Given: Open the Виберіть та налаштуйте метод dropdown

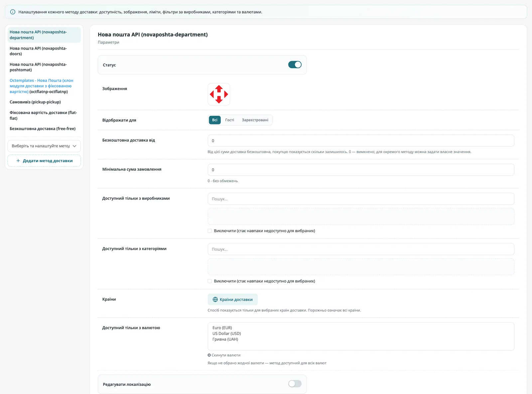Looking at the screenshot, I should [x=44, y=146].
